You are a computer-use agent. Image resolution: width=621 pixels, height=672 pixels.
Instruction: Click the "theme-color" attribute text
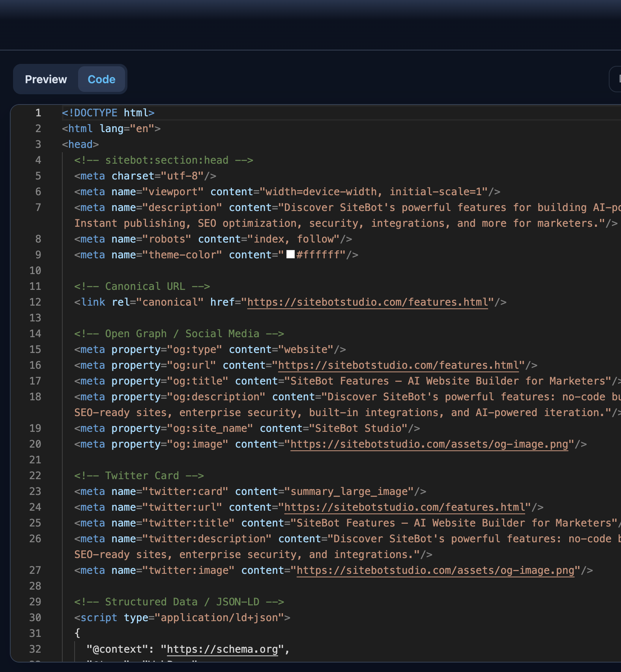pos(182,255)
